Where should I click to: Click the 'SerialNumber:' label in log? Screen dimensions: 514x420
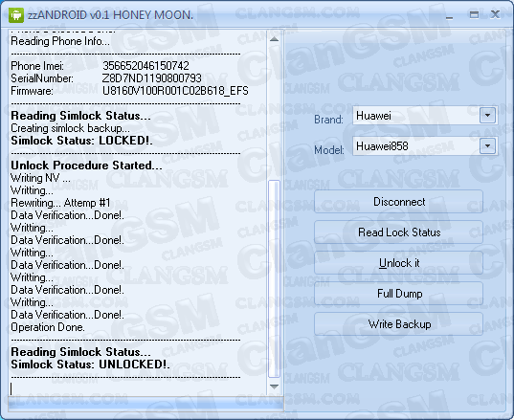coord(42,78)
